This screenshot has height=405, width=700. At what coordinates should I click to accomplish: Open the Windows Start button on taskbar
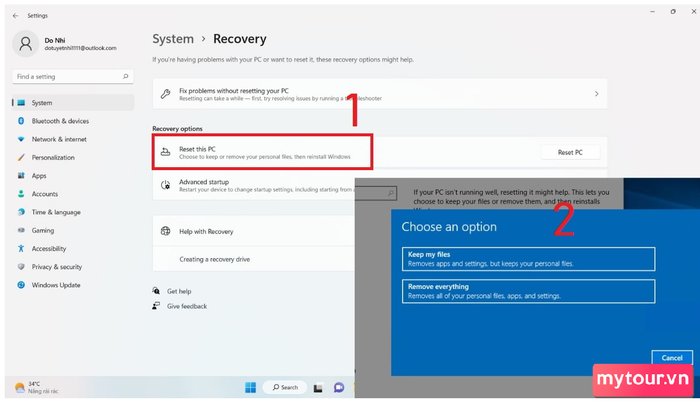(x=250, y=388)
